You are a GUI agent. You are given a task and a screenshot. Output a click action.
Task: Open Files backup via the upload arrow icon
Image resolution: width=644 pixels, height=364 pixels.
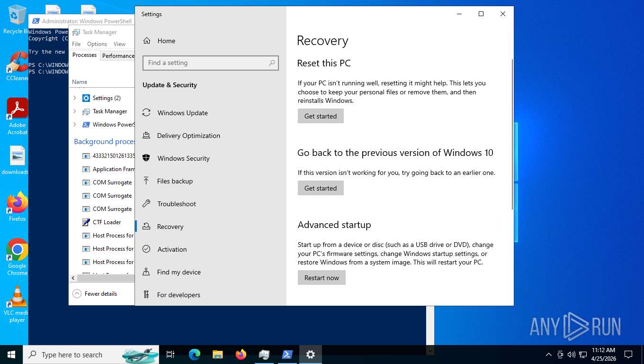pos(147,181)
